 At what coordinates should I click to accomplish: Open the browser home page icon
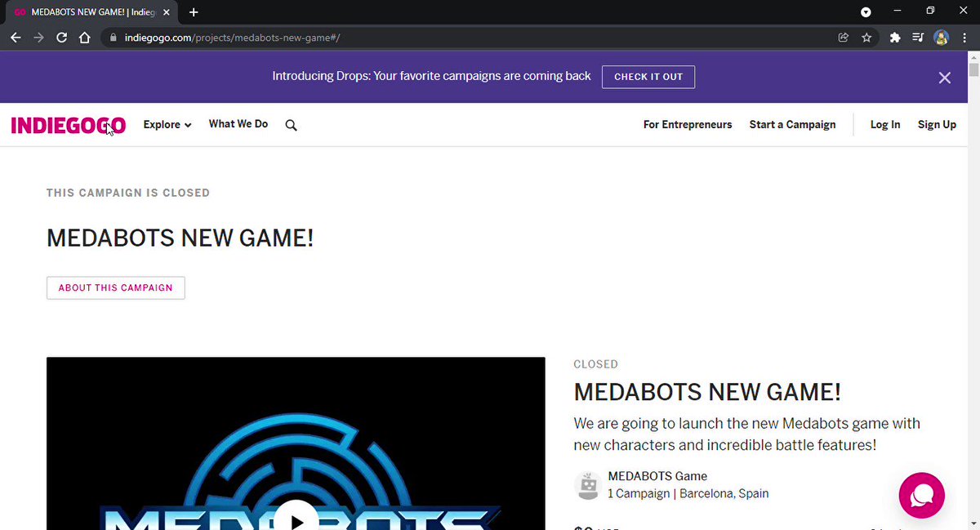(x=84, y=38)
